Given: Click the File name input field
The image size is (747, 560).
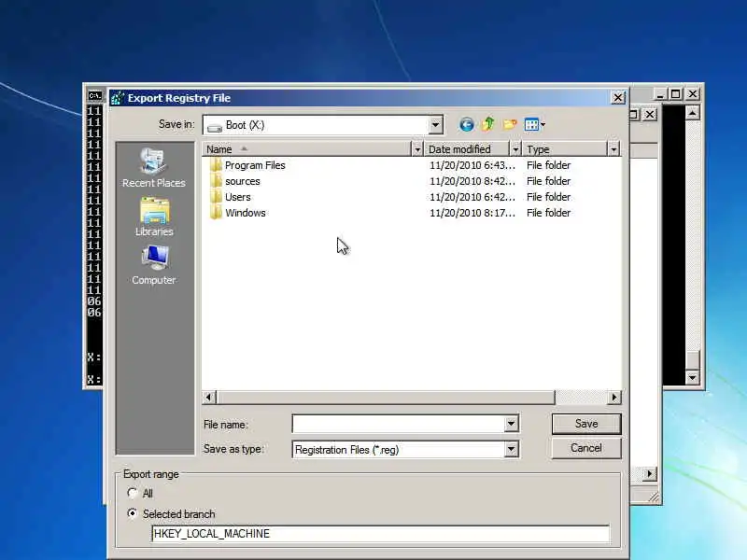Looking at the screenshot, I should (399, 424).
